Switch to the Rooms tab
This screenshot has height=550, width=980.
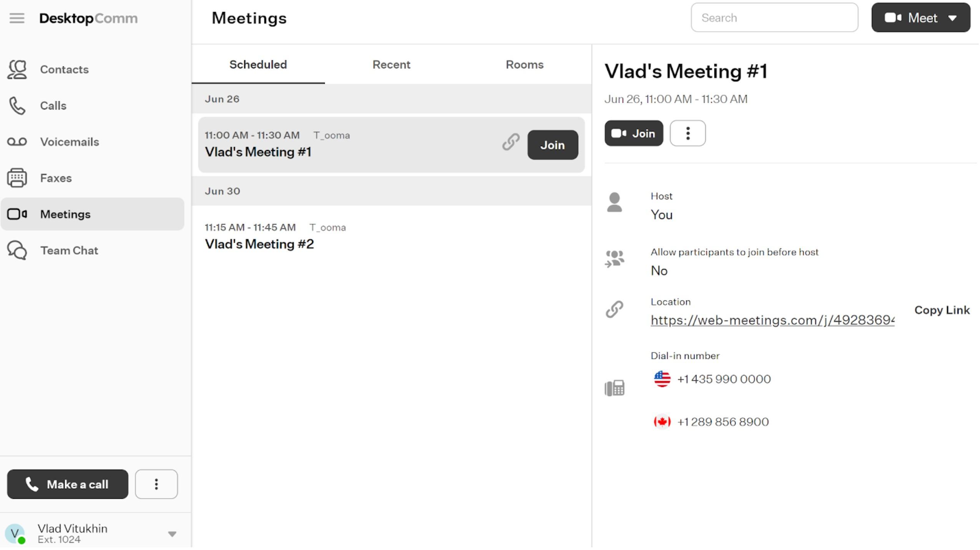click(525, 65)
